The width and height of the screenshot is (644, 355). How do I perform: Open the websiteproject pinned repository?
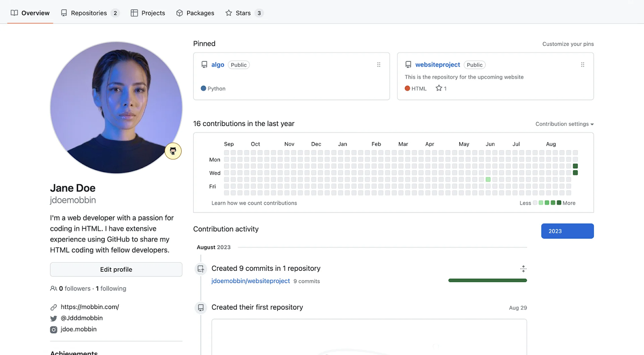(438, 65)
